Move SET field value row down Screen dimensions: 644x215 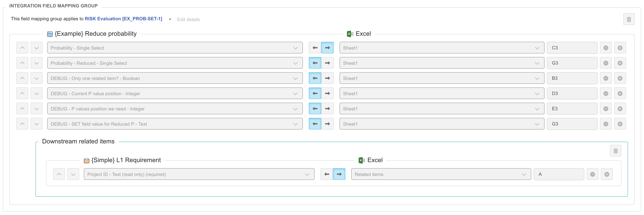36,124
